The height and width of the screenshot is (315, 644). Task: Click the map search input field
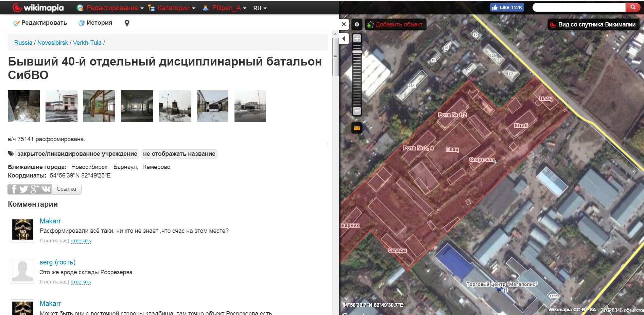579,7
